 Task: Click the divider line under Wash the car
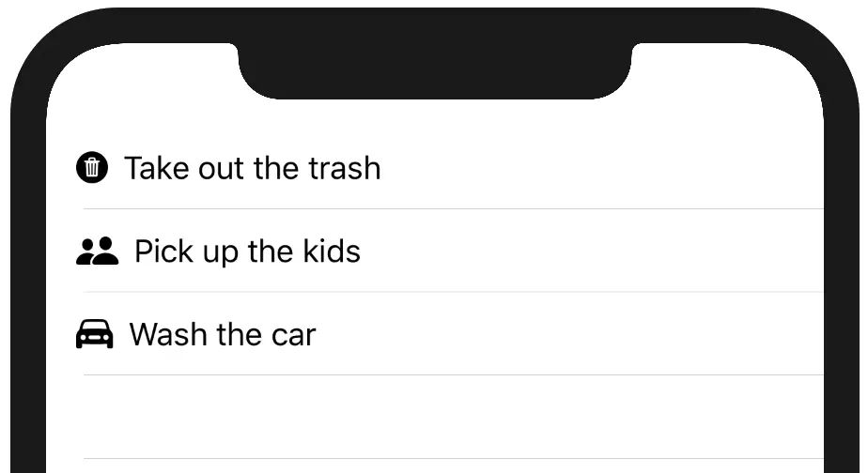coord(454,374)
